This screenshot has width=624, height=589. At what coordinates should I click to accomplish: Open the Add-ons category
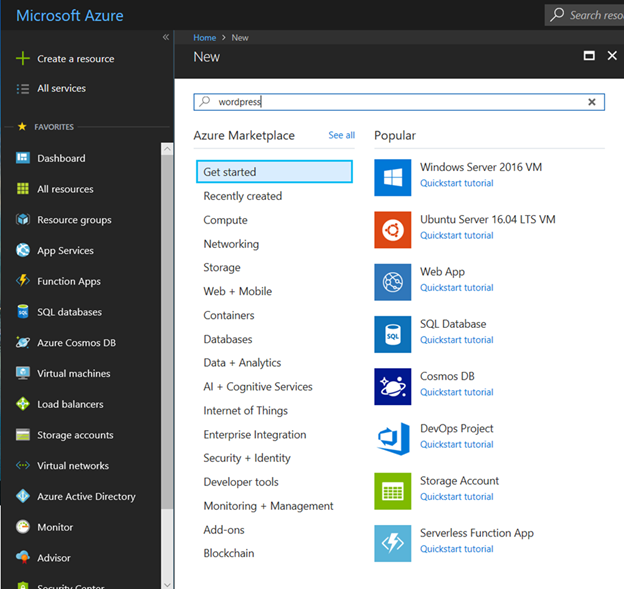pos(224,530)
